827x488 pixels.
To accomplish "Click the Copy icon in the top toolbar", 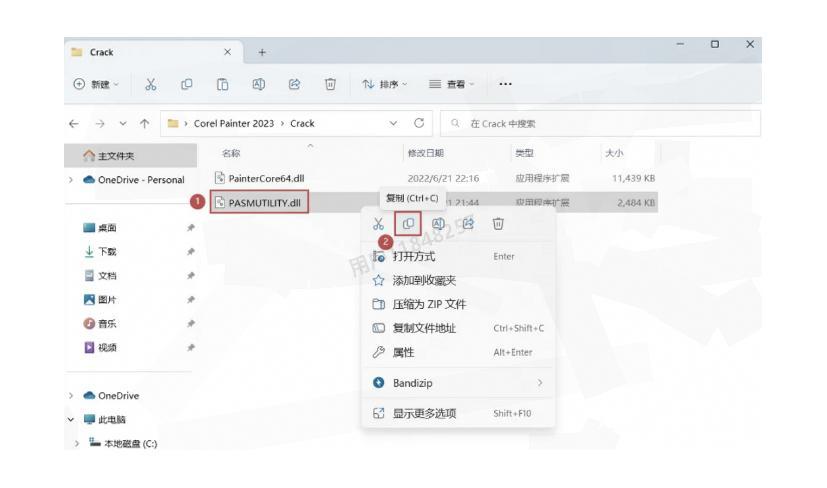I will point(187,84).
